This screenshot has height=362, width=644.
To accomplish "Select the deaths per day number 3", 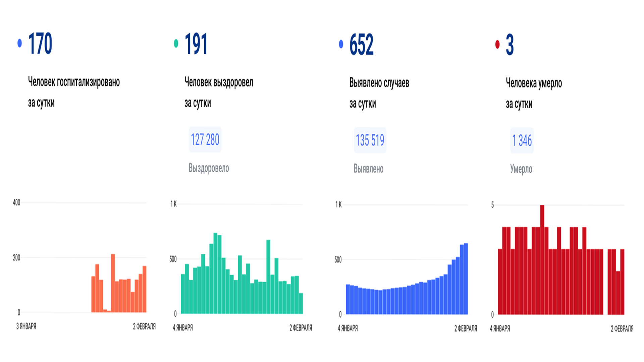I will click(x=510, y=45).
